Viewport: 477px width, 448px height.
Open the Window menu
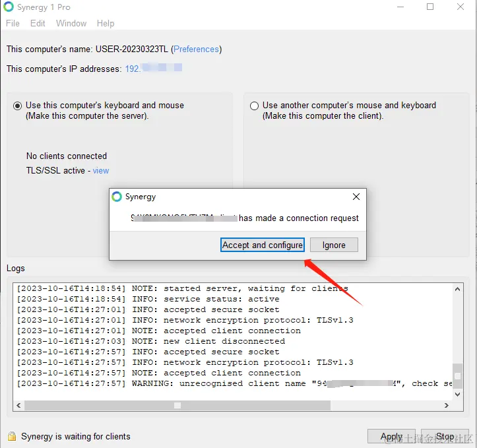[71, 23]
